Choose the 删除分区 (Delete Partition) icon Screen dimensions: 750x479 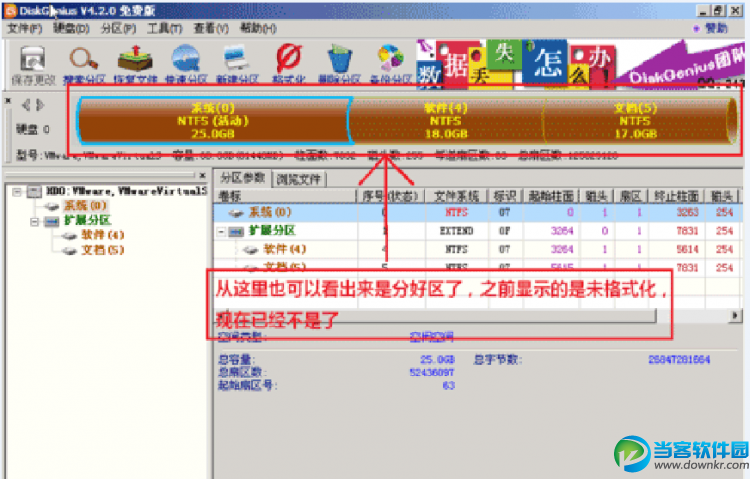340,66
